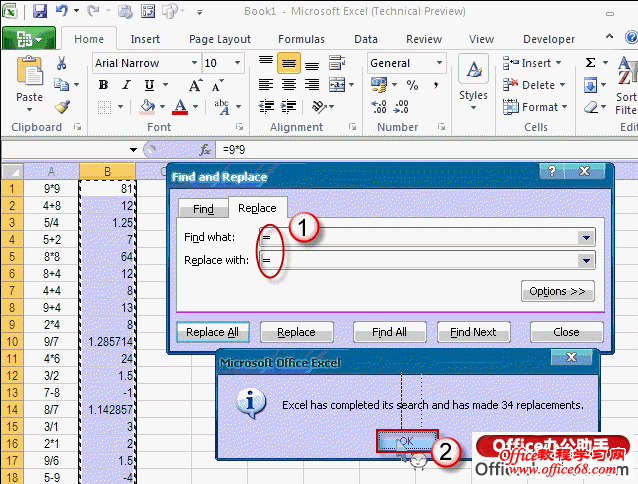Click the AutoSum sigma icon
The height and width of the screenshot is (484, 638).
[x=590, y=63]
